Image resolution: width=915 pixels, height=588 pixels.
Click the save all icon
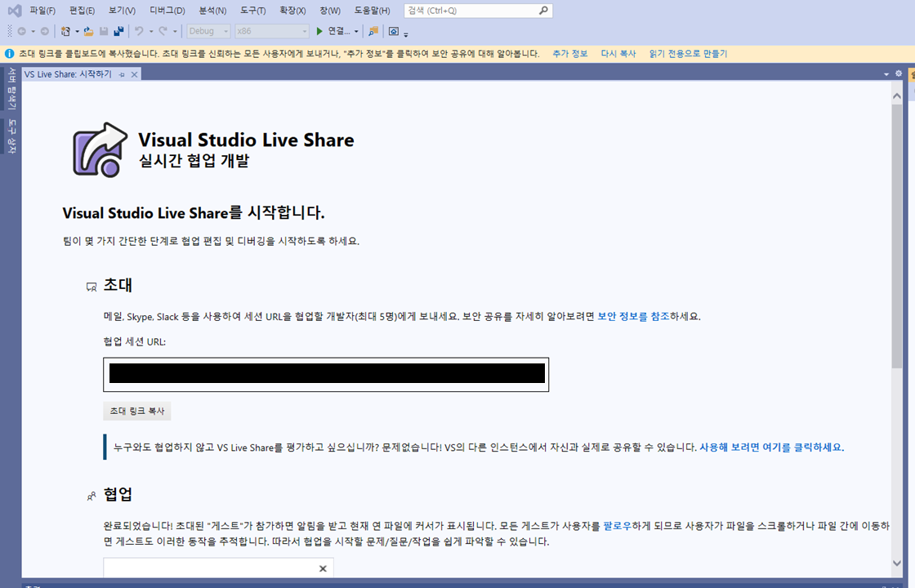click(118, 32)
